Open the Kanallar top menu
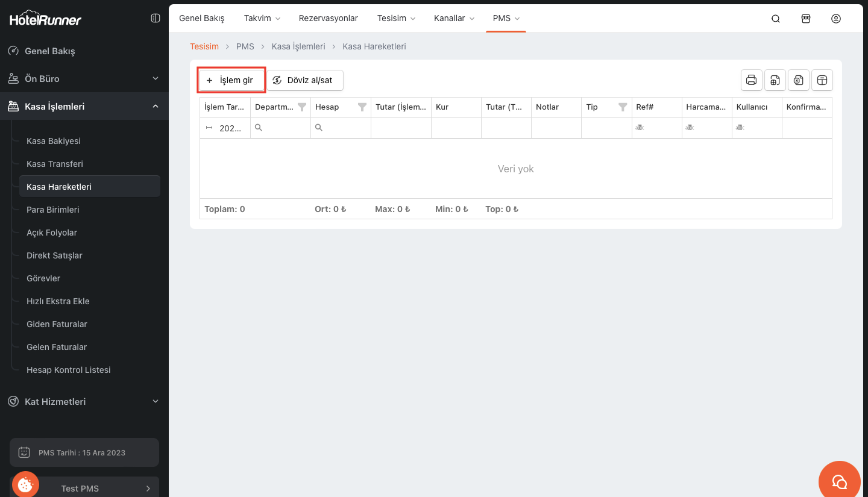Screen dimensions: 868x497 (454, 18)
